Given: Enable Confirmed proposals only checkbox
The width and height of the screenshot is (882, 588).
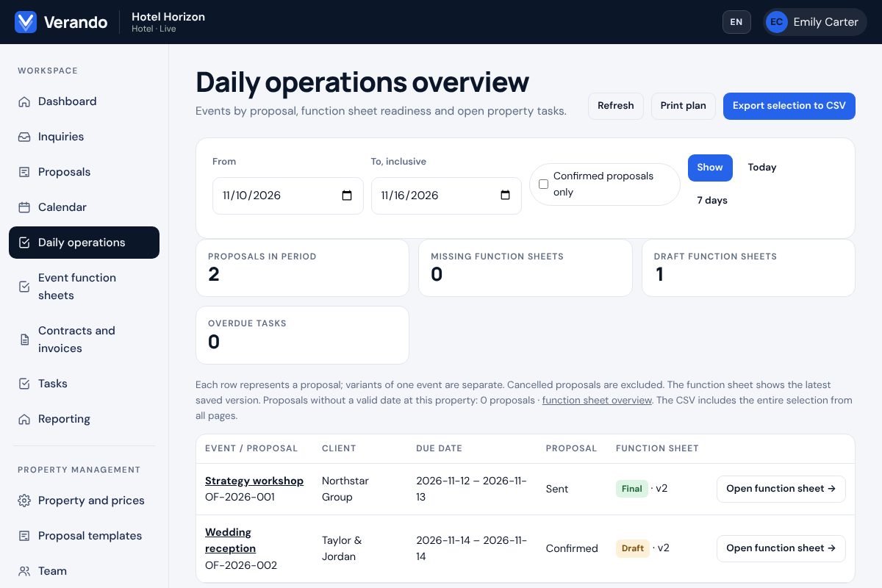Looking at the screenshot, I should [x=544, y=184].
